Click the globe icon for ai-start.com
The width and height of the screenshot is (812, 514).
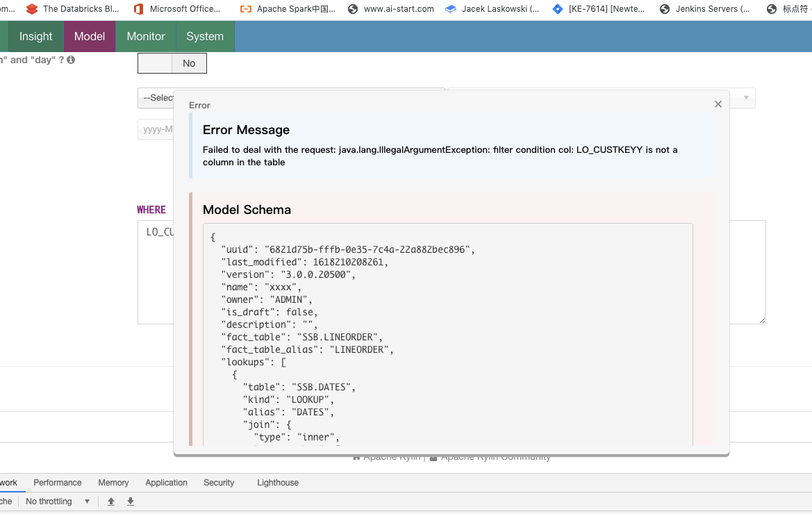(x=353, y=9)
